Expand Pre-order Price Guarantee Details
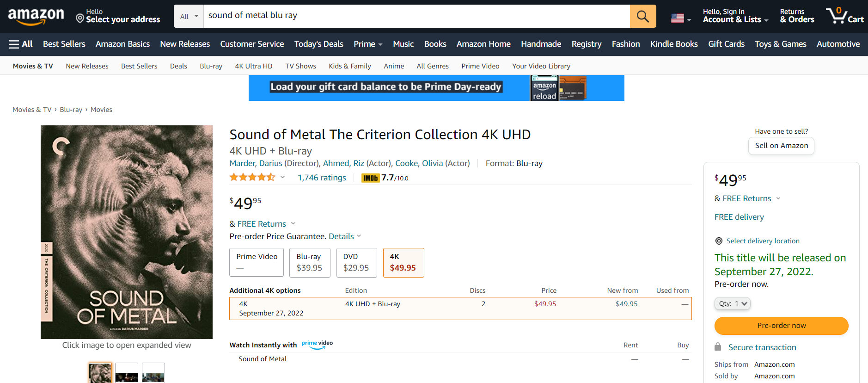This screenshot has width=868, height=383. click(x=344, y=236)
